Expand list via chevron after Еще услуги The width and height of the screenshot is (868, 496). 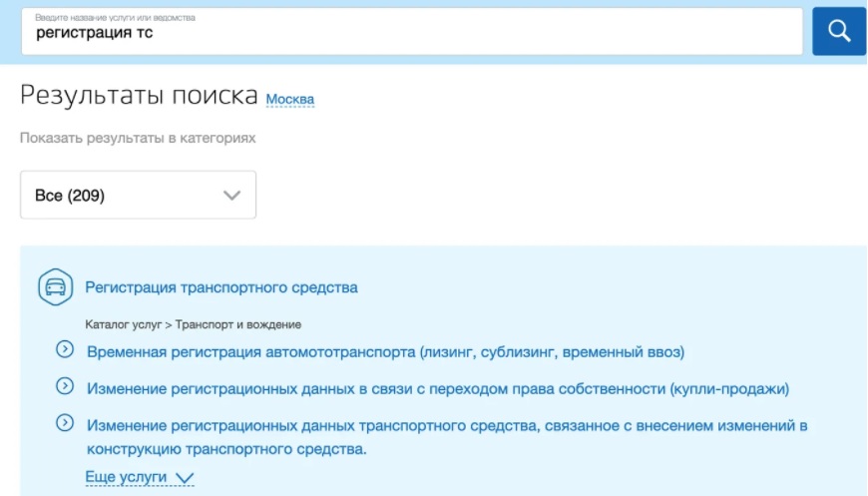point(184,479)
